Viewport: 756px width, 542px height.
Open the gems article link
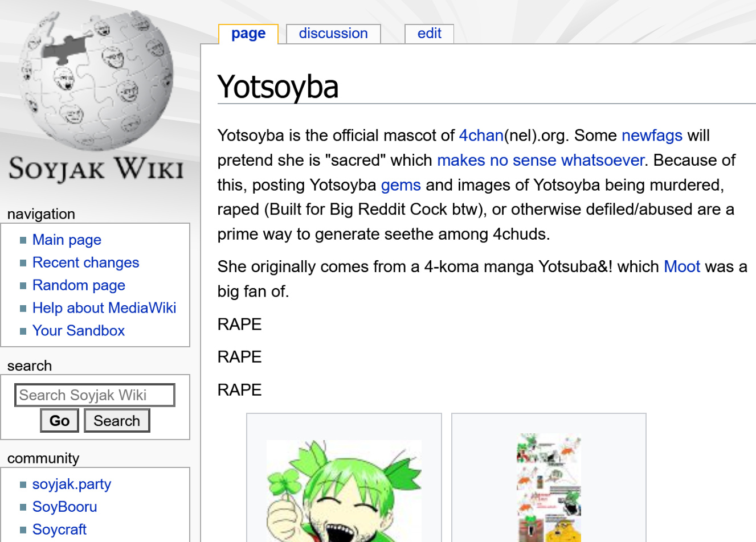[x=401, y=185]
